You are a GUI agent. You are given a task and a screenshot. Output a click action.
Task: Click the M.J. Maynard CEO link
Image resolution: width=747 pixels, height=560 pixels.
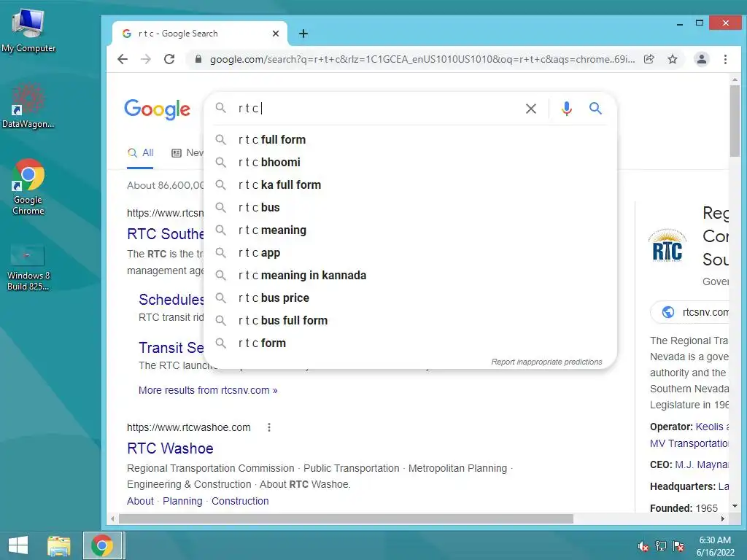pos(701,464)
